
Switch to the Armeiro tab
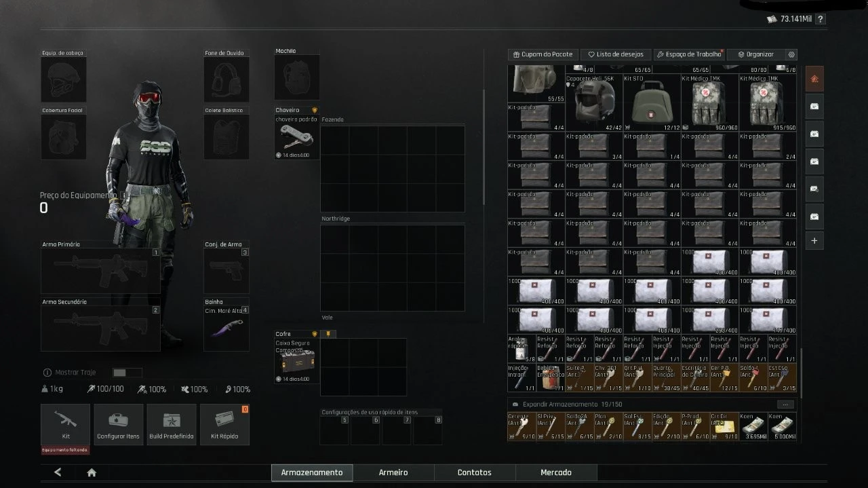tap(393, 472)
